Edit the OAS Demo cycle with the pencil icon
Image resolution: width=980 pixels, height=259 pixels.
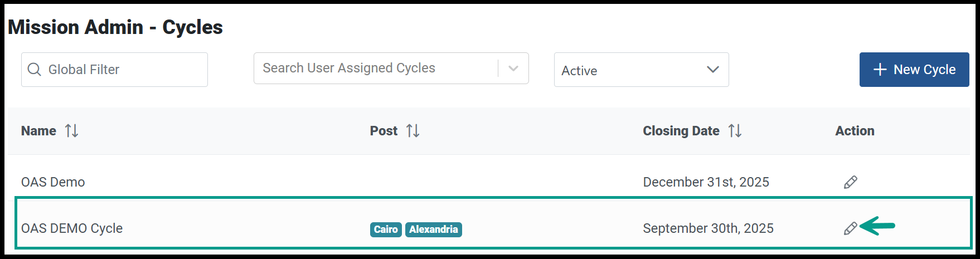coord(850,182)
